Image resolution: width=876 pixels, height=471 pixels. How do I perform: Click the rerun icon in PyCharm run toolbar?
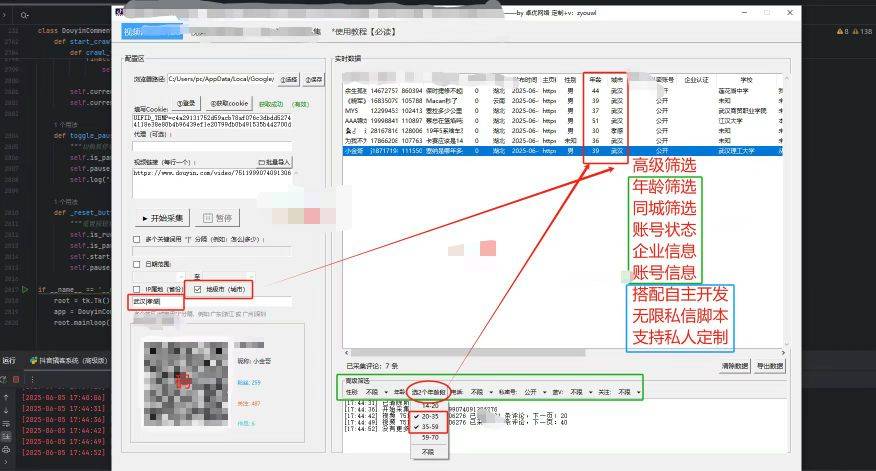click(3, 379)
